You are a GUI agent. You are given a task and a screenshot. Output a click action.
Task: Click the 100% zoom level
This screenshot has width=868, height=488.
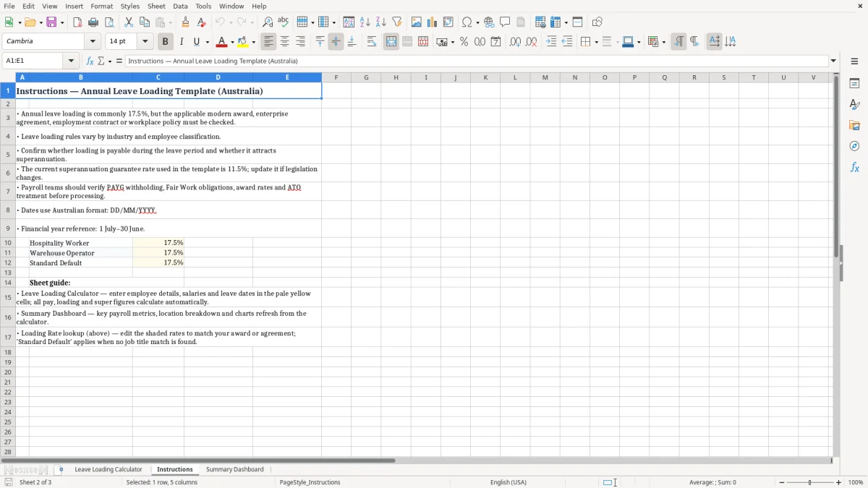pos(856,482)
